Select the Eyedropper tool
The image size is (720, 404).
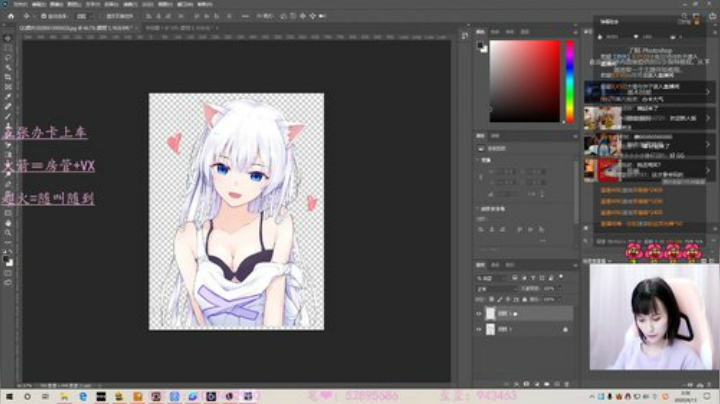(x=8, y=96)
